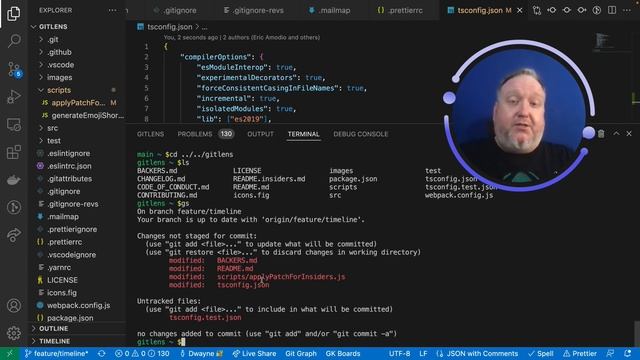
Task: Maximize panel with up chevron
Action: pos(616,133)
